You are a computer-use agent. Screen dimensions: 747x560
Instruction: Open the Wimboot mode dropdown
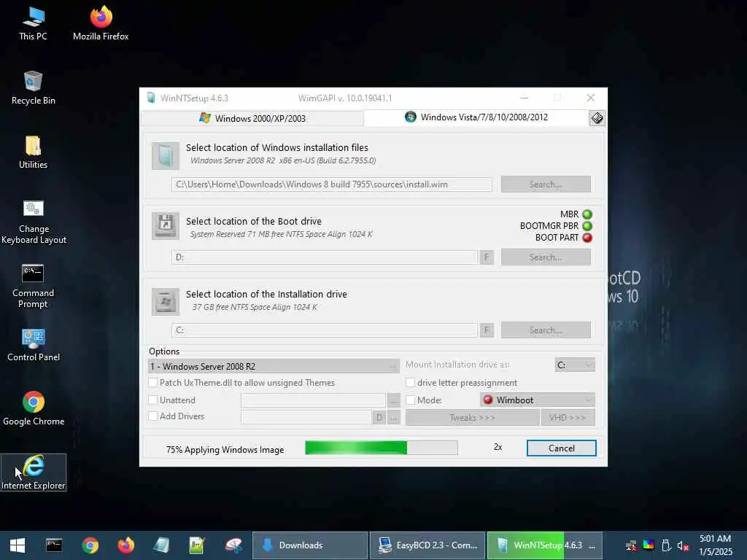click(538, 400)
